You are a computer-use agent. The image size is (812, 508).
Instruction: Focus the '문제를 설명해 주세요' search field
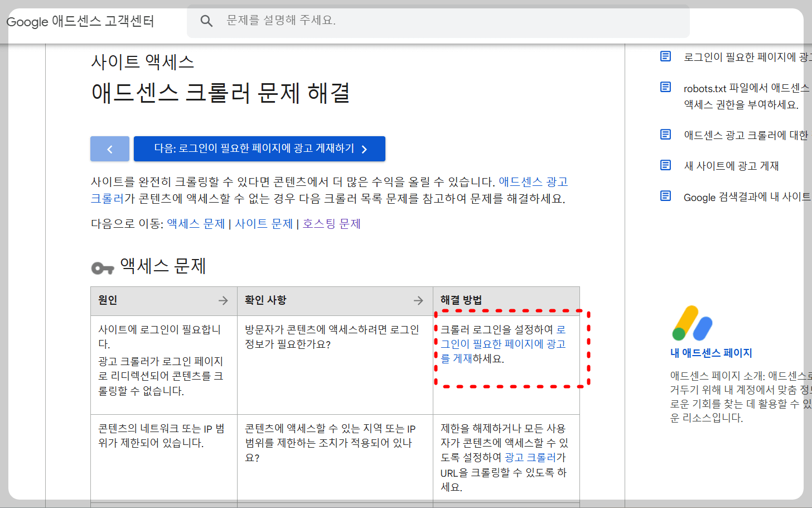(438, 21)
